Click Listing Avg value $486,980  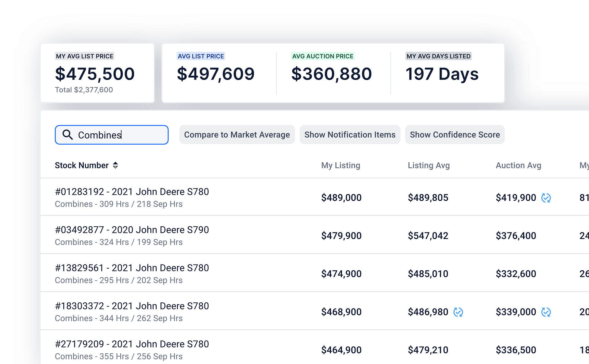click(x=428, y=312)
